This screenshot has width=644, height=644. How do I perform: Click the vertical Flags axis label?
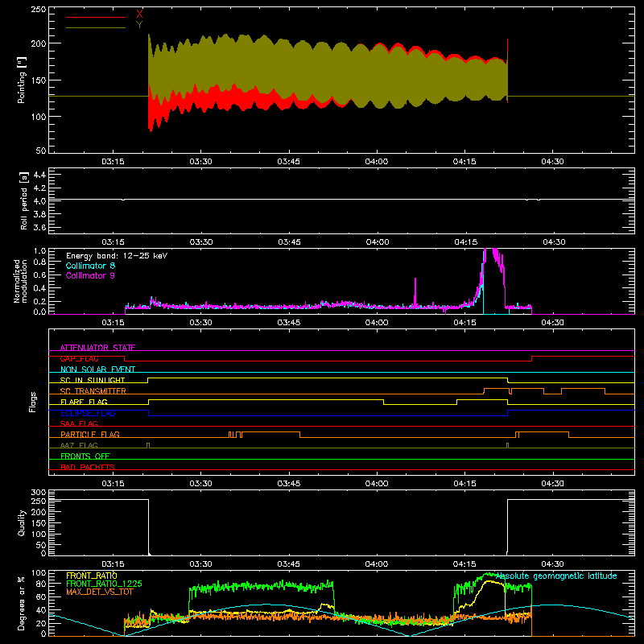[x=32, y=402]
